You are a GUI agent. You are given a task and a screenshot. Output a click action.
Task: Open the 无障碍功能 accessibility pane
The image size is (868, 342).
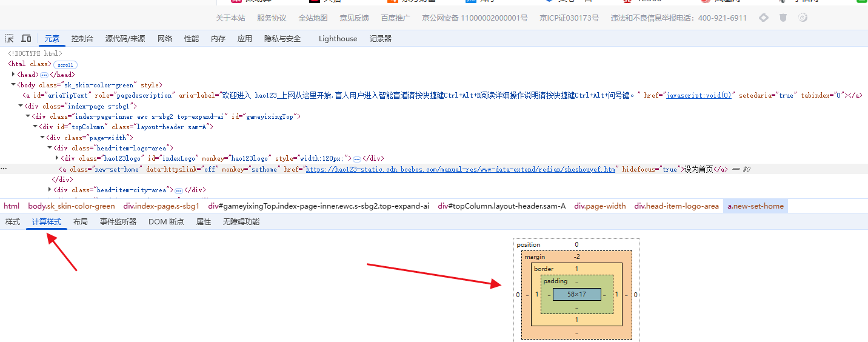[241, 222]
